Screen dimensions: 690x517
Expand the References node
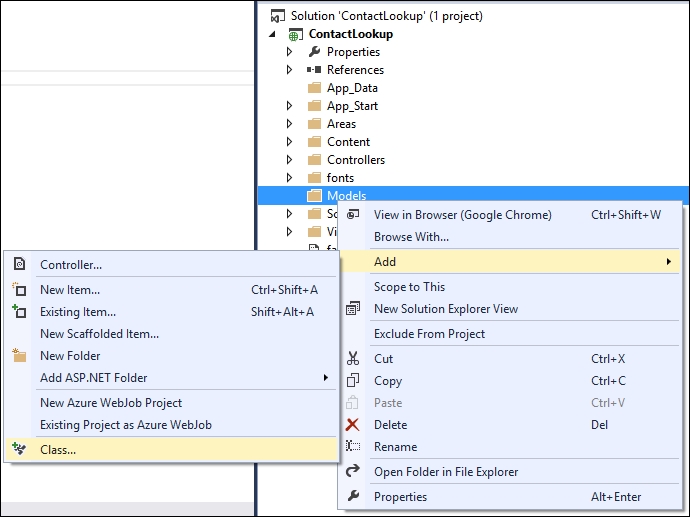pos(290,70)
